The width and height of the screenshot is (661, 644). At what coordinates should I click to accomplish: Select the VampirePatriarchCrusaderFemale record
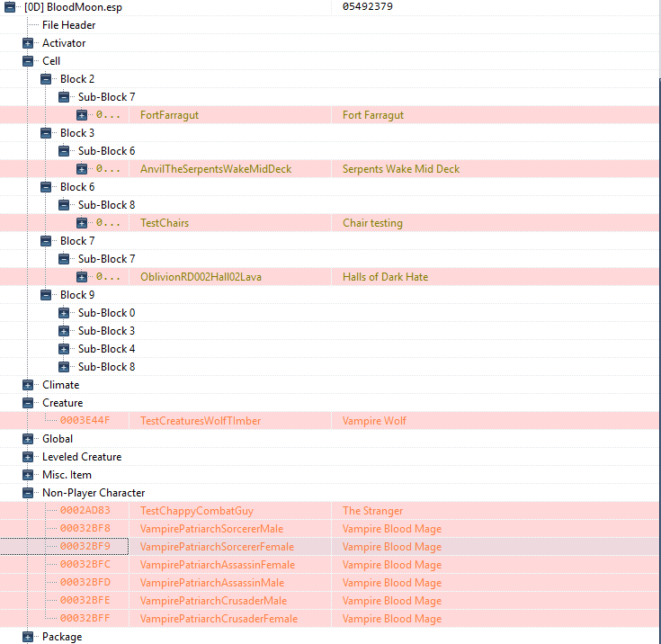point(330,619)
